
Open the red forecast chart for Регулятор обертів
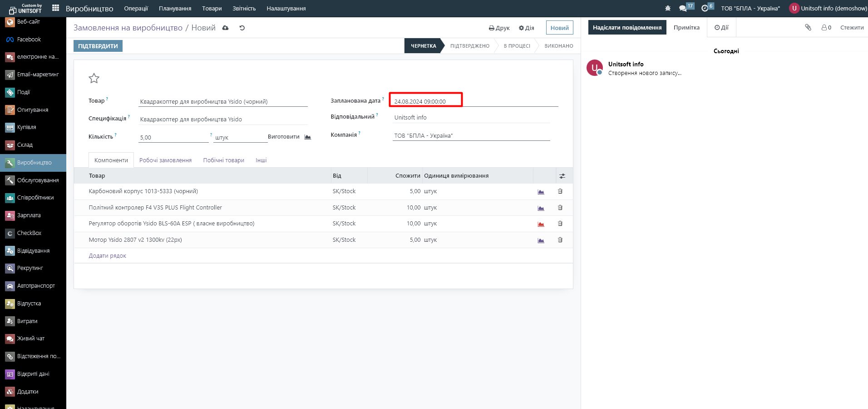(541, 224)
